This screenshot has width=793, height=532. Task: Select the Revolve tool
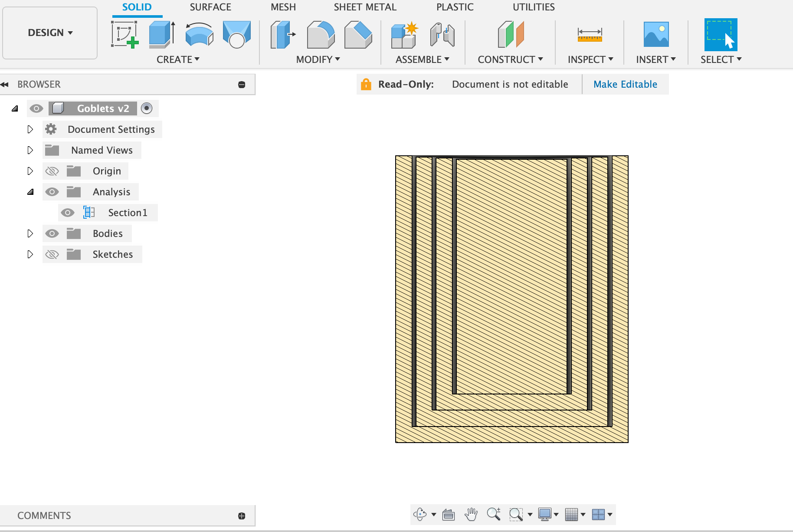[199, 35]
